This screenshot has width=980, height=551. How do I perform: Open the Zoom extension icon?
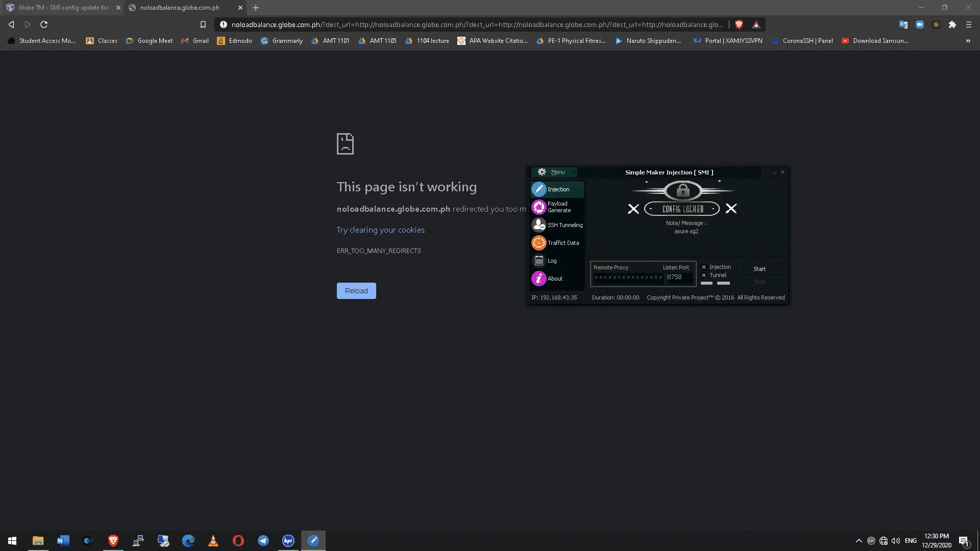[x=920, y=24]
